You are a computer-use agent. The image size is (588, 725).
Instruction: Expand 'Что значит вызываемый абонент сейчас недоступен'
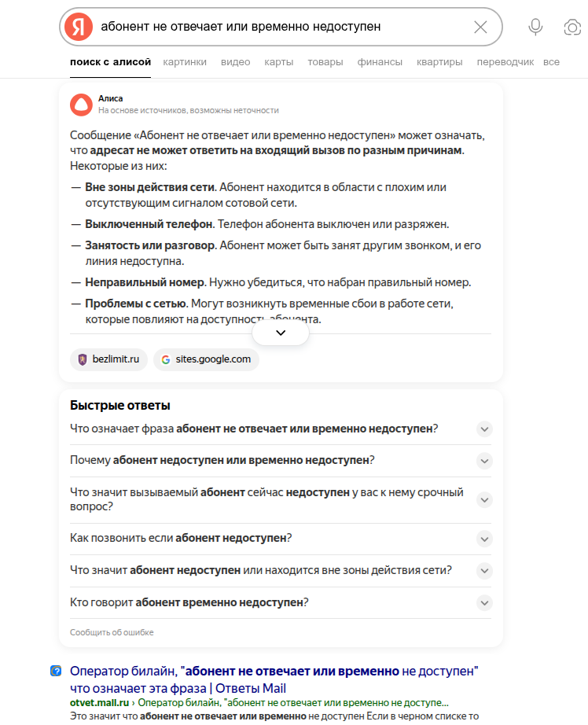[x=485, y=499]
